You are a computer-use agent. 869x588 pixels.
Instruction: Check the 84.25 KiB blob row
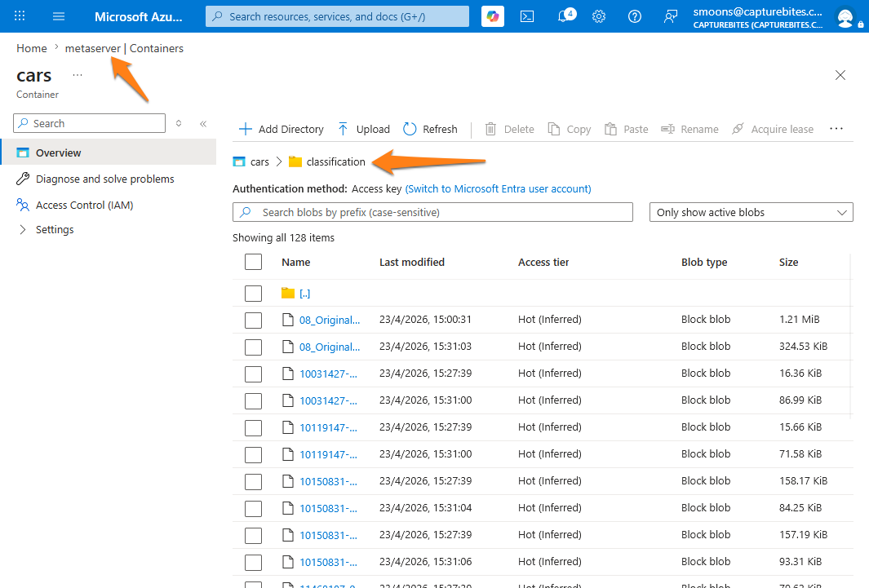click(x=253, y=508)
